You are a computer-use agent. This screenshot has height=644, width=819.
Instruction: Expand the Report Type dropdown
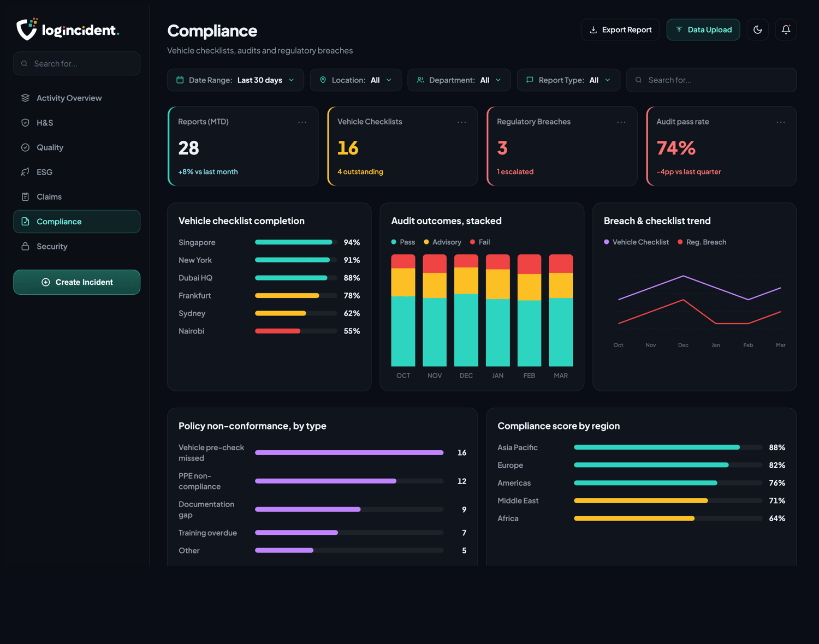point(568,80)
